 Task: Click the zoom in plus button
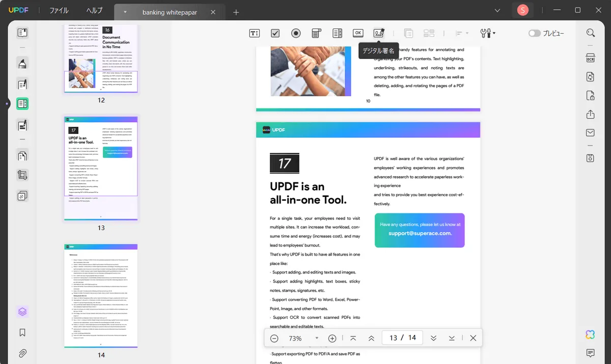pos(332,338)
